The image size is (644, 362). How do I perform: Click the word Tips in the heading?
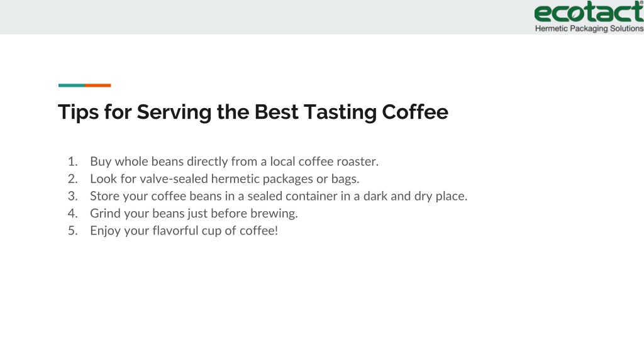[x=79, y=112]
